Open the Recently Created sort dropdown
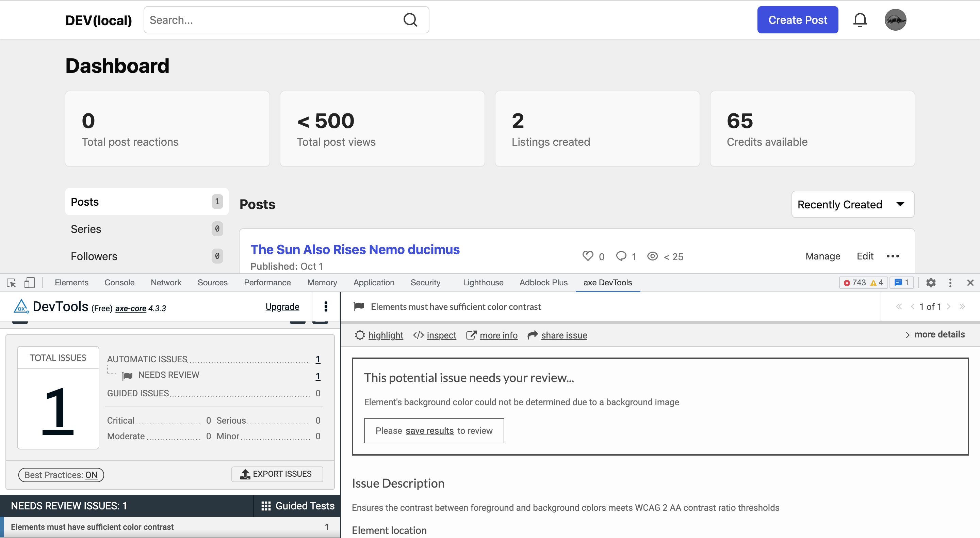The image size is (980, 538). tap(852, 205)
